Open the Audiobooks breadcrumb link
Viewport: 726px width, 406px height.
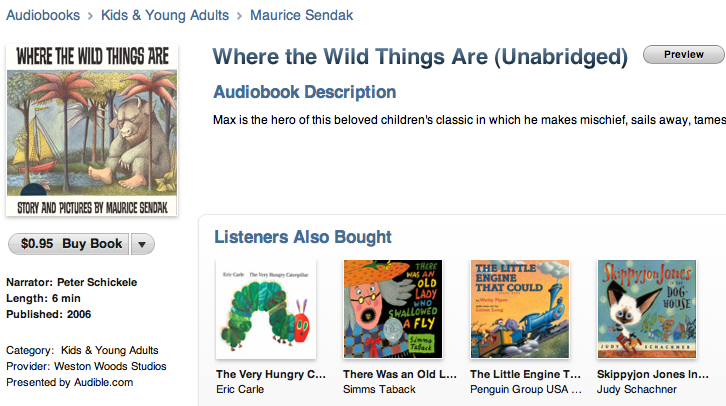43,15
